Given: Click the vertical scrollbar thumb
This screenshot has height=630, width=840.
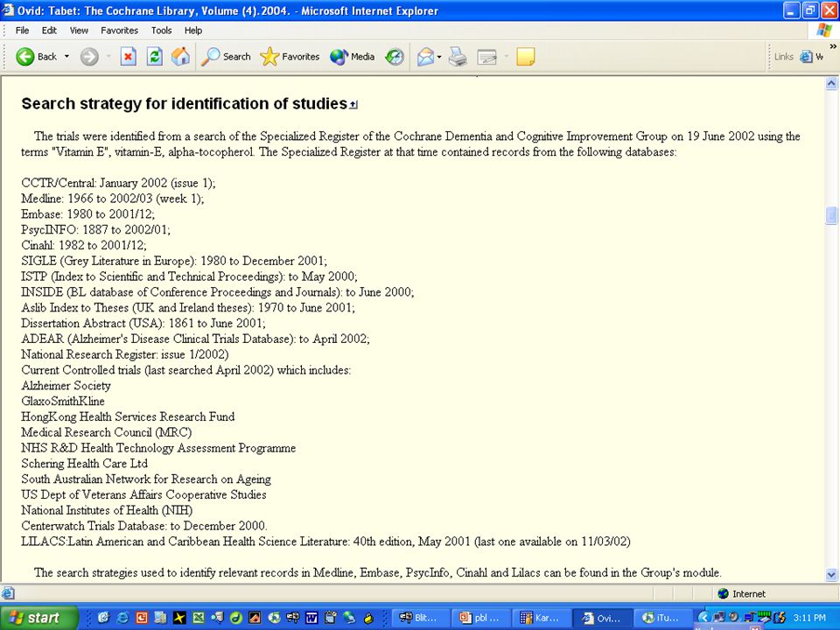Looking at the screenshot, I should coord(831,215).
